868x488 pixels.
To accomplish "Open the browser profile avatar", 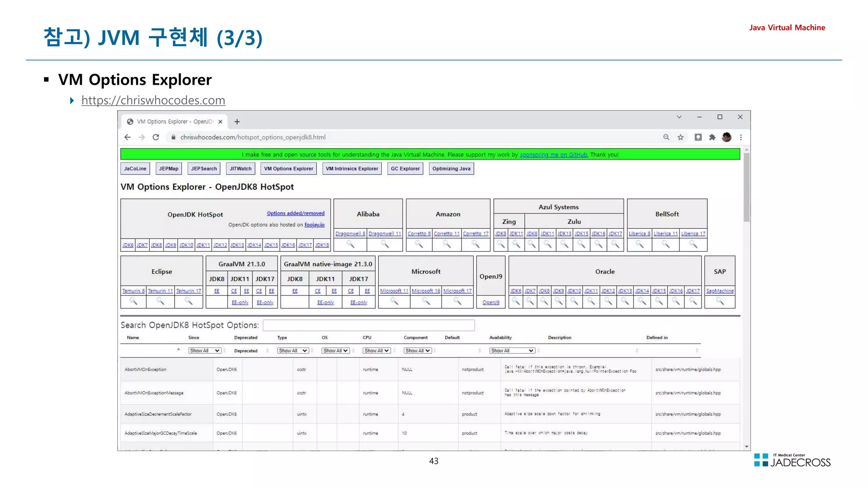I will click(x=726, y=137).
